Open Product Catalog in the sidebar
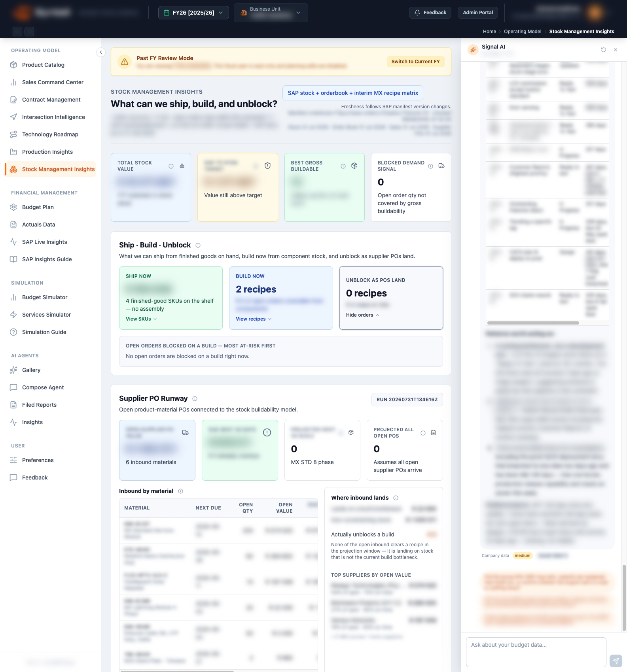627x672 pixels. pos(43,65)
